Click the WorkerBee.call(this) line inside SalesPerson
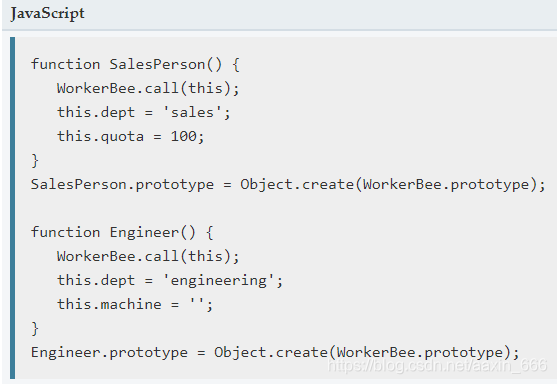The height and width of the screenshot is (384, 557). tap(148, 88)
